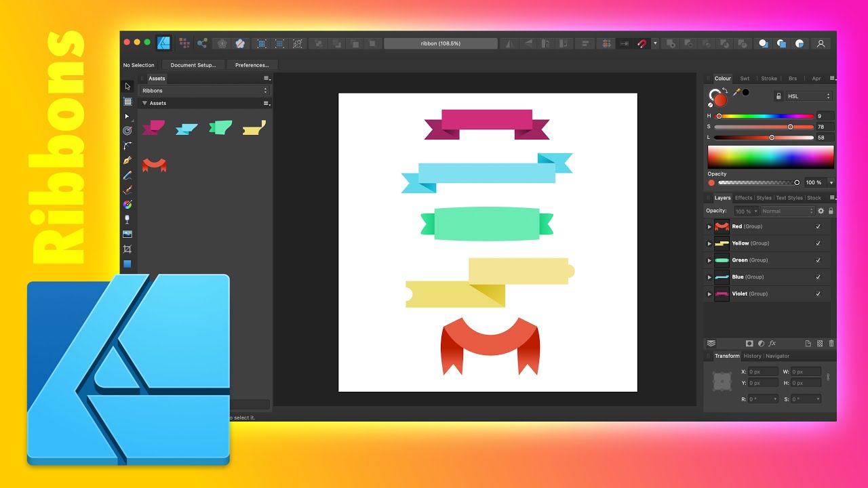
Task: Hide the Green layer via checkbox
Action: tap(818, 260)
